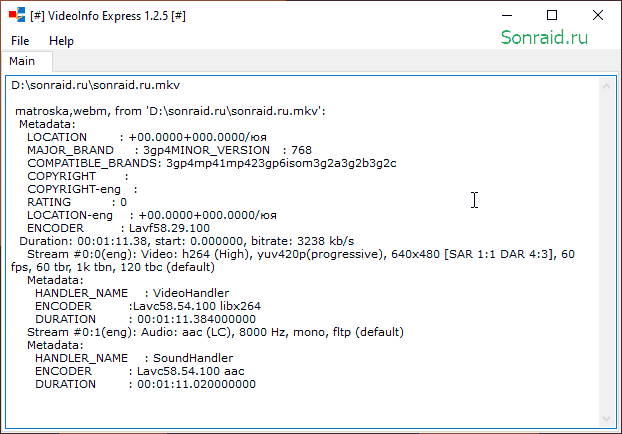Click the scrollbar down arrow

(x=606, y=419)
